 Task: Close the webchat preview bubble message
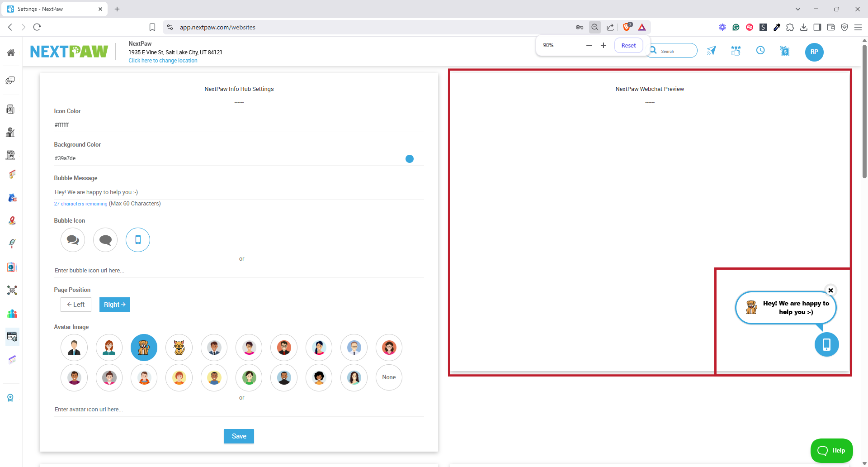pyautogui.click(x=830, y=291)
